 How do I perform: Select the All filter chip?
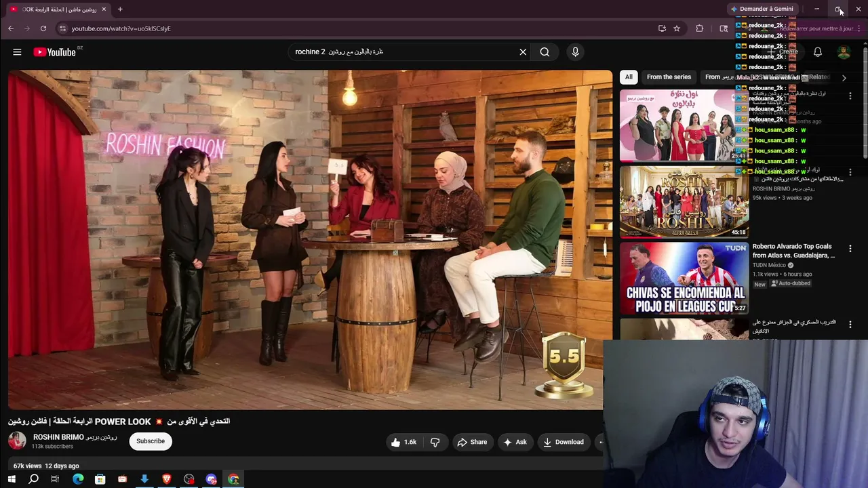[629, 77]
